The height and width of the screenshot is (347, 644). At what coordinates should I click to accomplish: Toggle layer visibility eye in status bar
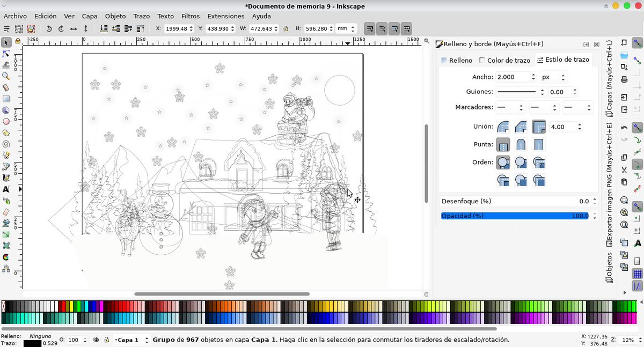coord(97,339)
